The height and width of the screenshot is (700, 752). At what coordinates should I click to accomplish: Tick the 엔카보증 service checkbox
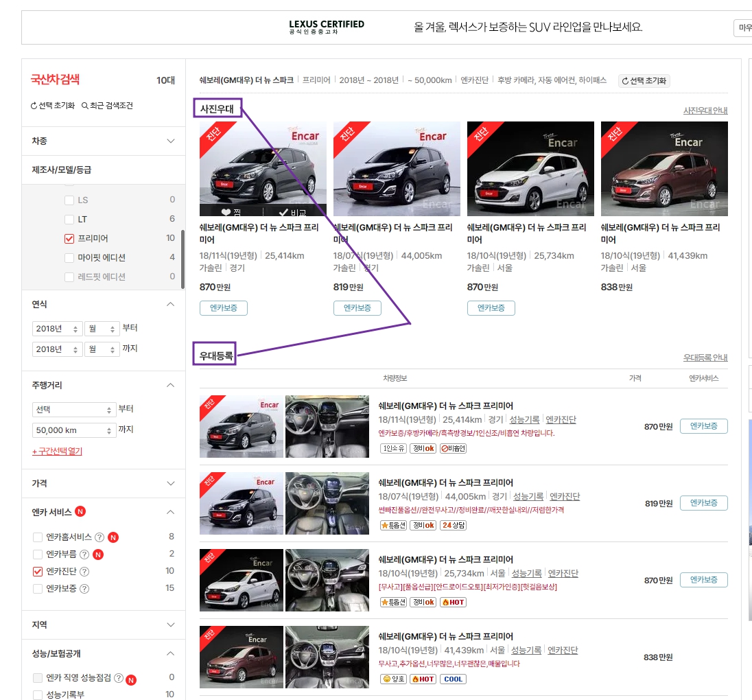(38, 589)
